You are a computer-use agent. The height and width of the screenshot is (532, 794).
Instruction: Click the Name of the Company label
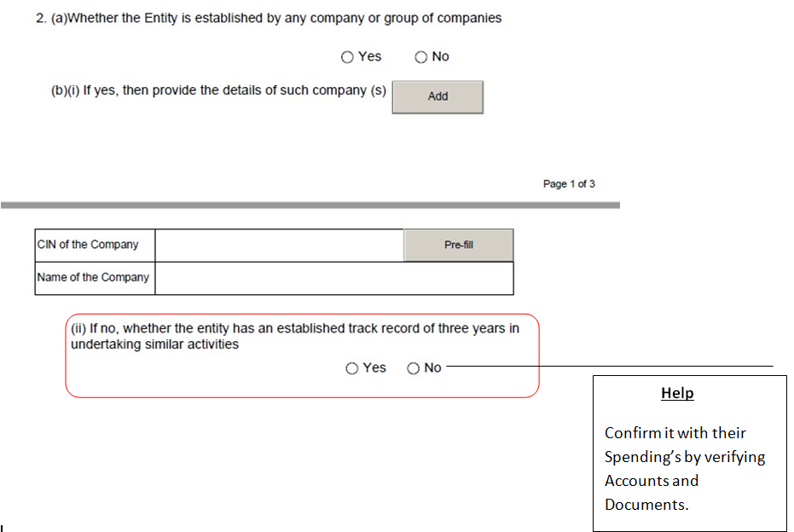[93, 277]
